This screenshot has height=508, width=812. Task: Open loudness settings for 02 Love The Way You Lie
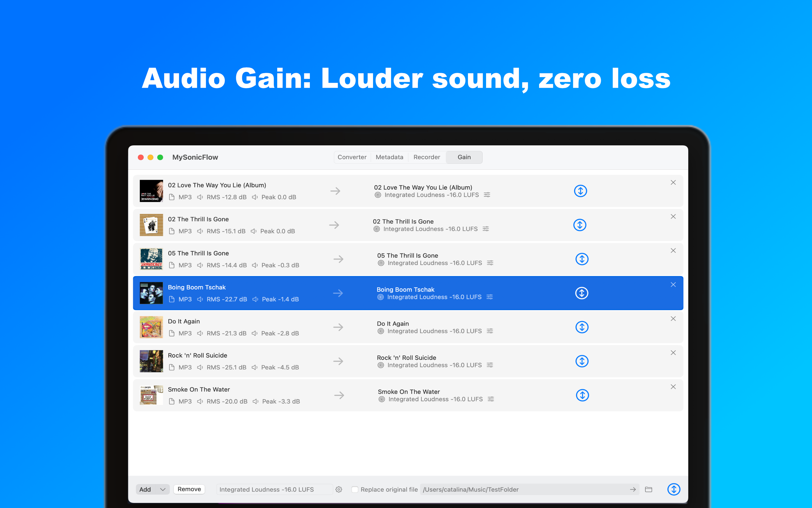(487, 195)
